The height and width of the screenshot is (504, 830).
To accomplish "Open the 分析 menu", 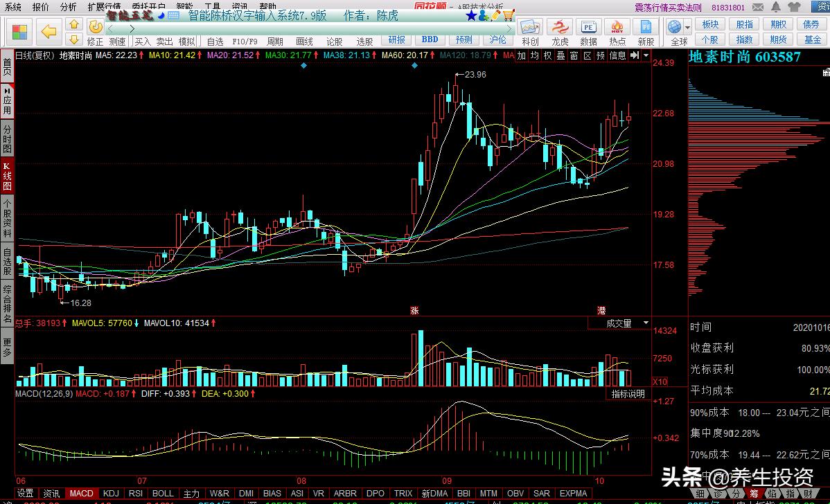I will [69, 7].
